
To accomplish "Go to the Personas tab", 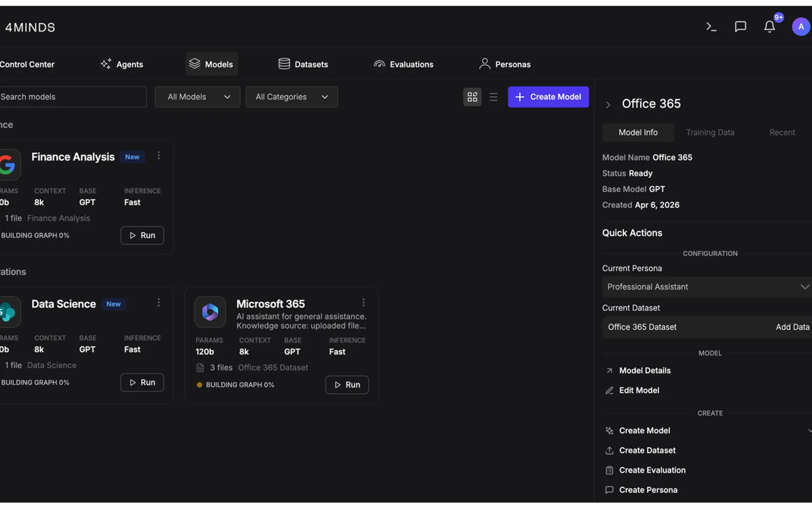I will (x=505, y=64).
